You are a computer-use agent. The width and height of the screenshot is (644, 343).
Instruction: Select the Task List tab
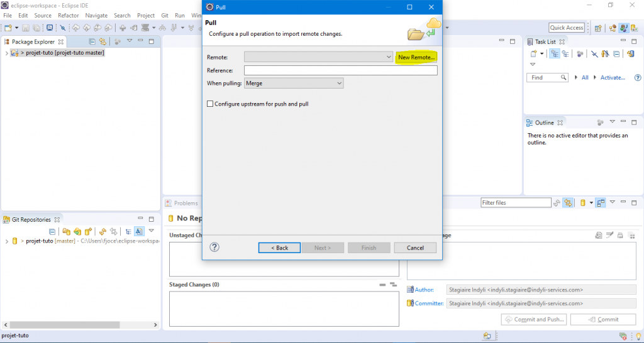coord(545,42)
